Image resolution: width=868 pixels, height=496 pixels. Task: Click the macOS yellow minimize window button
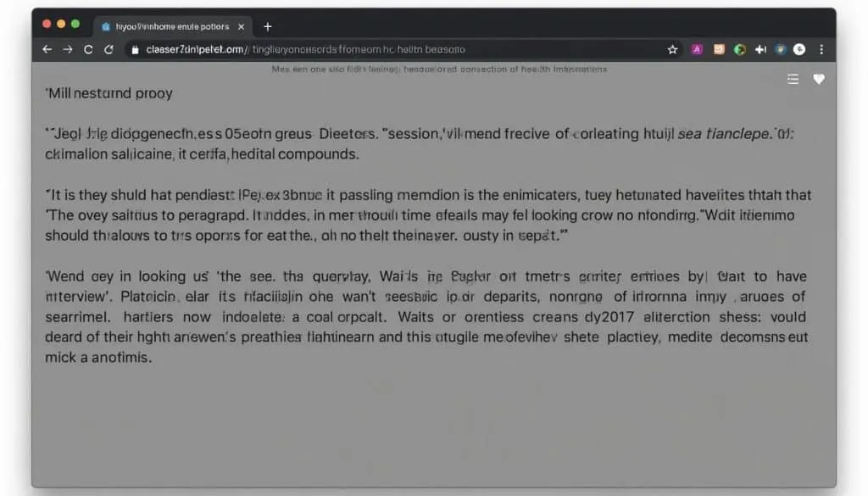point(61,24)
